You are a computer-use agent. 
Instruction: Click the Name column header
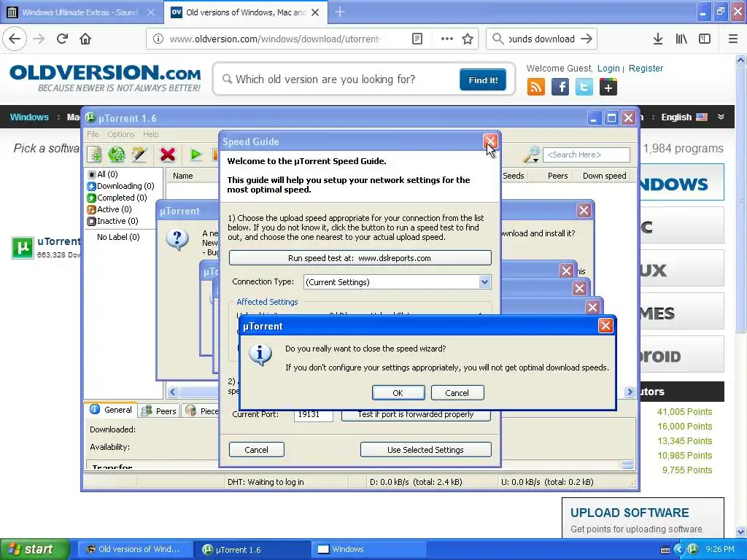(183, 176)
